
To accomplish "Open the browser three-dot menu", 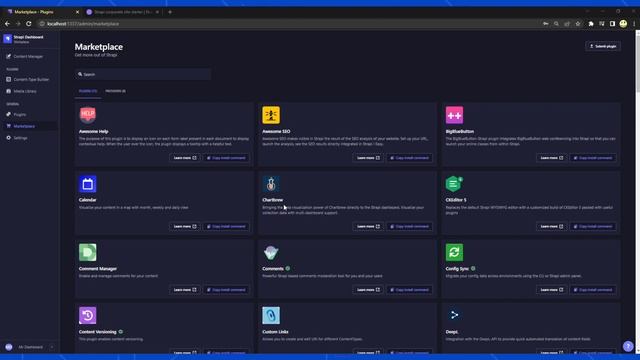I will coord(634,24).
